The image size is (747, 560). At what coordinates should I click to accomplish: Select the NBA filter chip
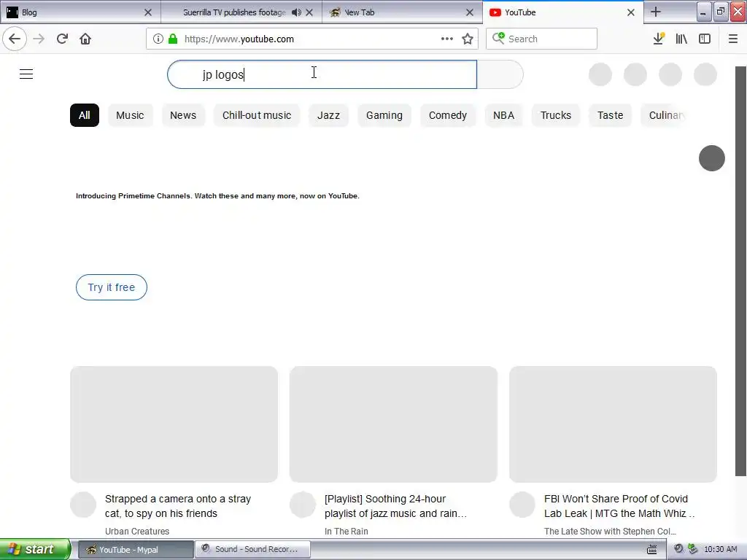pos(503,115)
